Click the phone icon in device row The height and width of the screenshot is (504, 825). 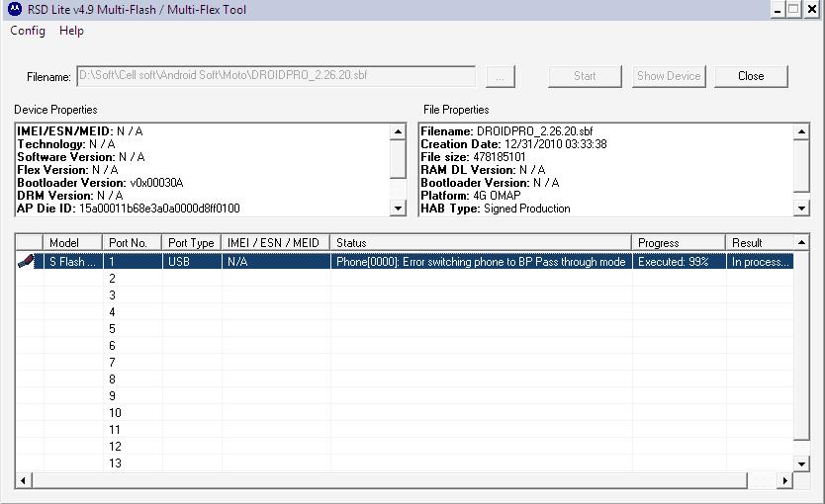[x=29, y=262]
